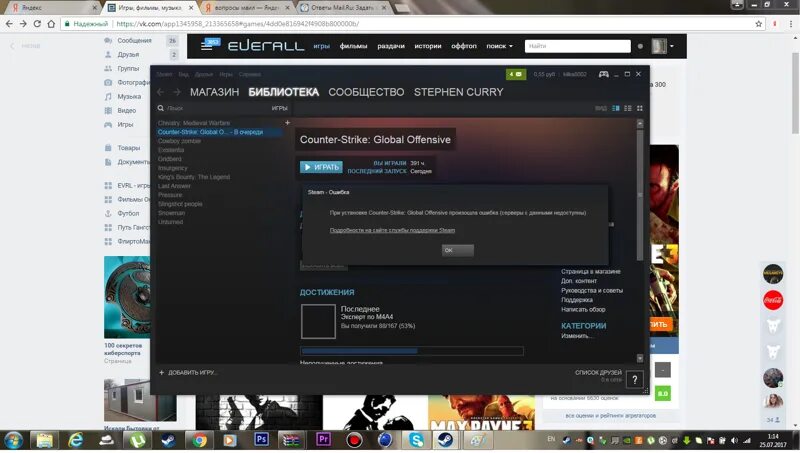Open uTorrent from taskbar
Viewport: 800px width, 453px height.
point(137,440)
